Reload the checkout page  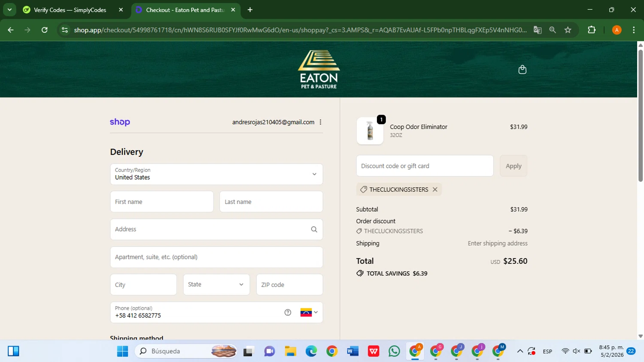pos(45,30)
